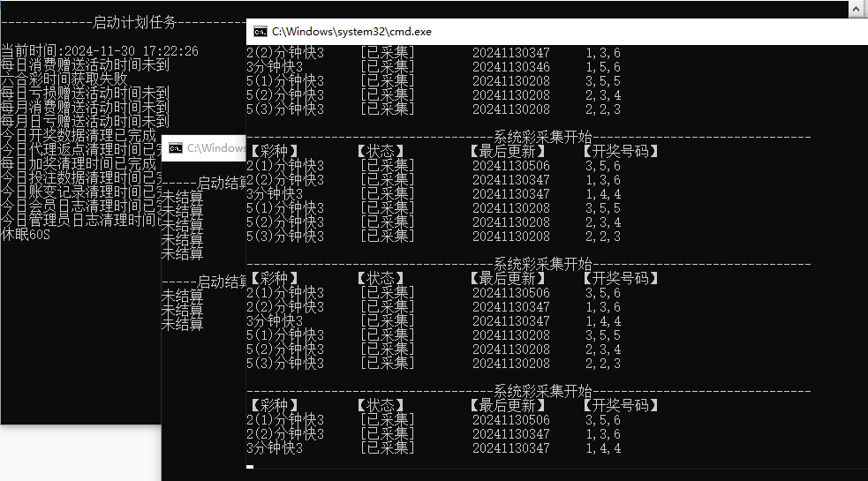The image size is (868, 481).
Task: Click the blinking cursor at the console bottom
Action: (x=250, y=466)
